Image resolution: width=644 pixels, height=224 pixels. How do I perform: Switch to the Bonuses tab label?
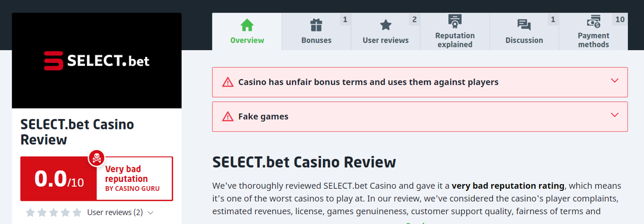tap(316, 40)
